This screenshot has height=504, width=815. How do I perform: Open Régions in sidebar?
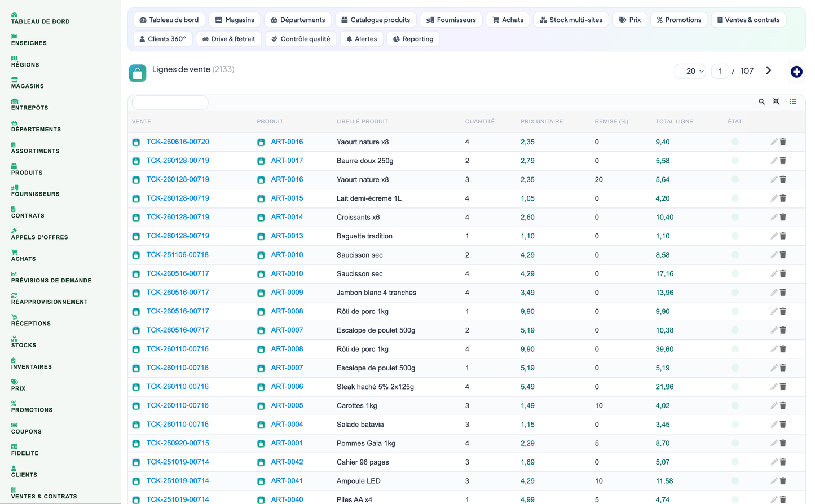25,61
